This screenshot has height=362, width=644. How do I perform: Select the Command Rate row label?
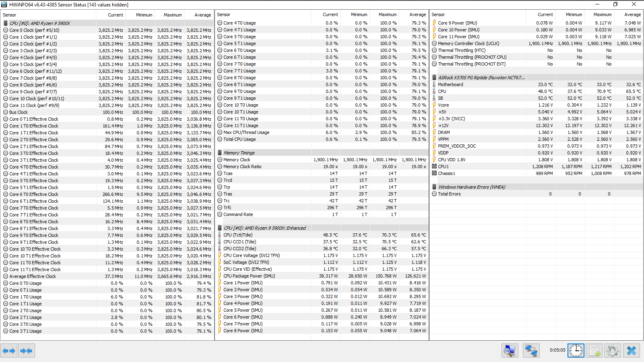click(x=238, y=214)
